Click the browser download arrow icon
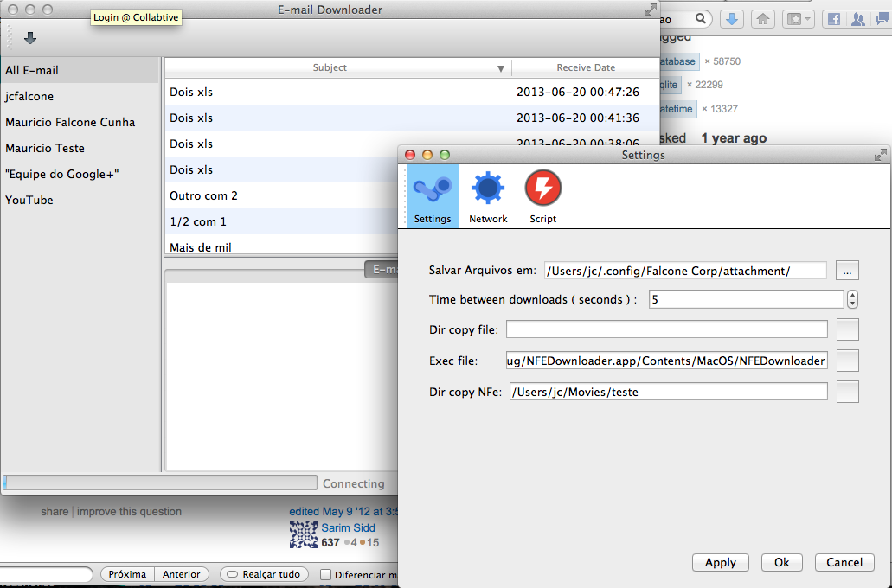Viewport: 892px width, 588px height. click(x=732, y=19)
